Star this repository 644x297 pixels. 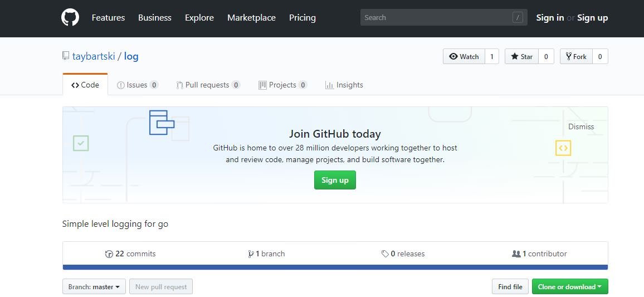click(521, 57)
